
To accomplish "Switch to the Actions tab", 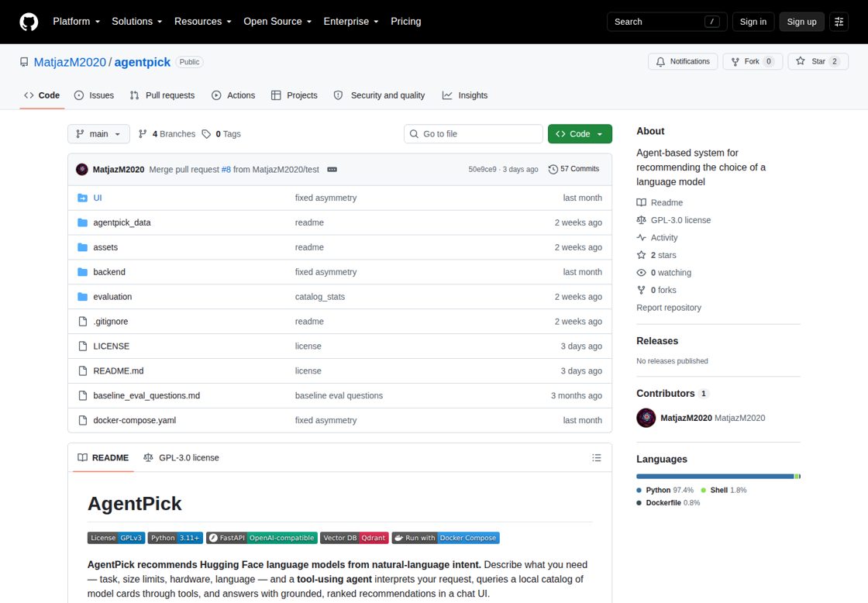I will (x=233, y=95).
